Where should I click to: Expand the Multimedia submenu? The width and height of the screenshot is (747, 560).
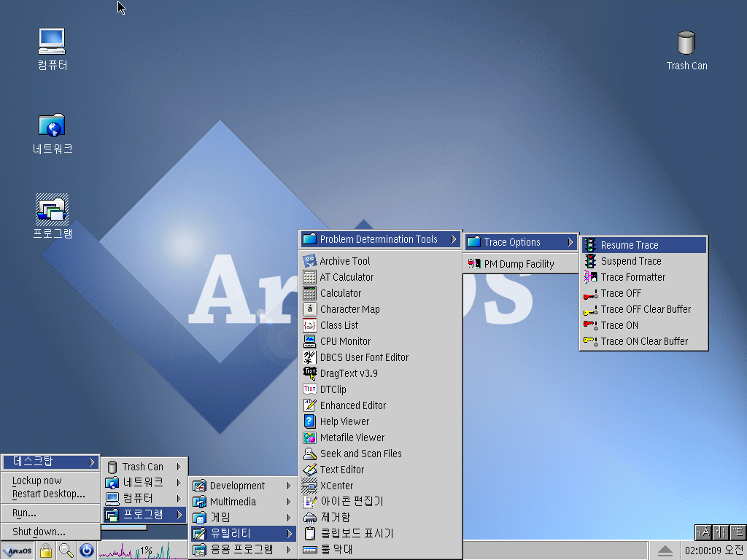click(233, 502)
